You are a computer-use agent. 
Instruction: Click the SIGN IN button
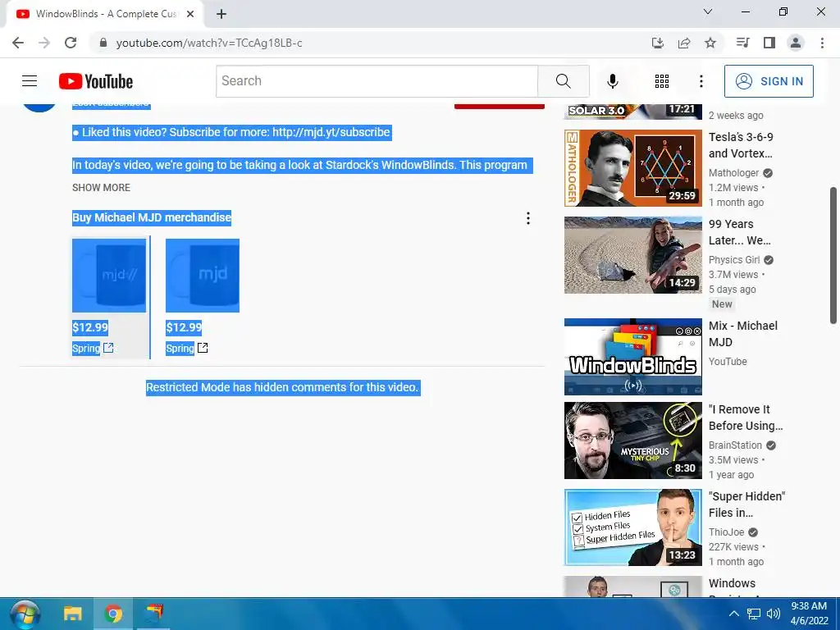point(769,81)
